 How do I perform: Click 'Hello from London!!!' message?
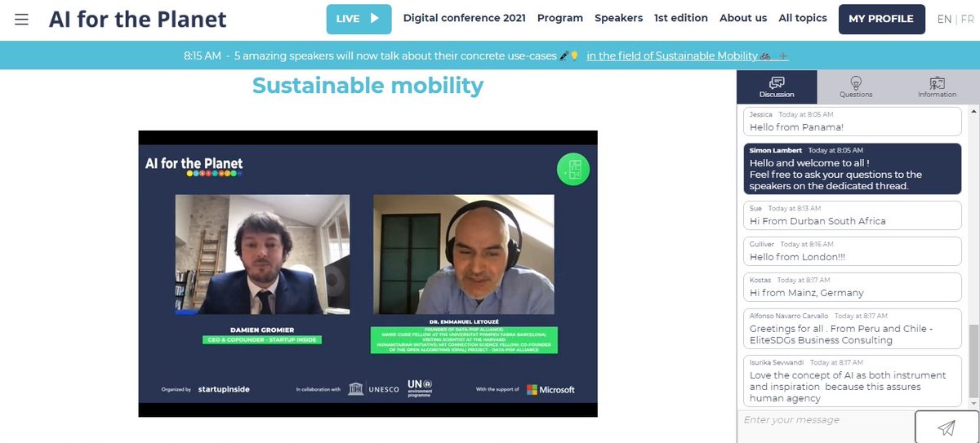click(x=853, y=251)
